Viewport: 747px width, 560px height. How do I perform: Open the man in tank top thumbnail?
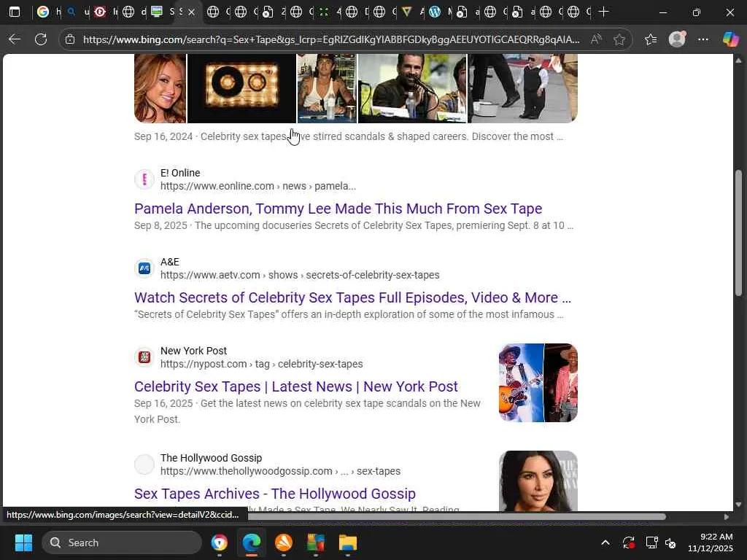pyautogui.click(x=327, y=88)
